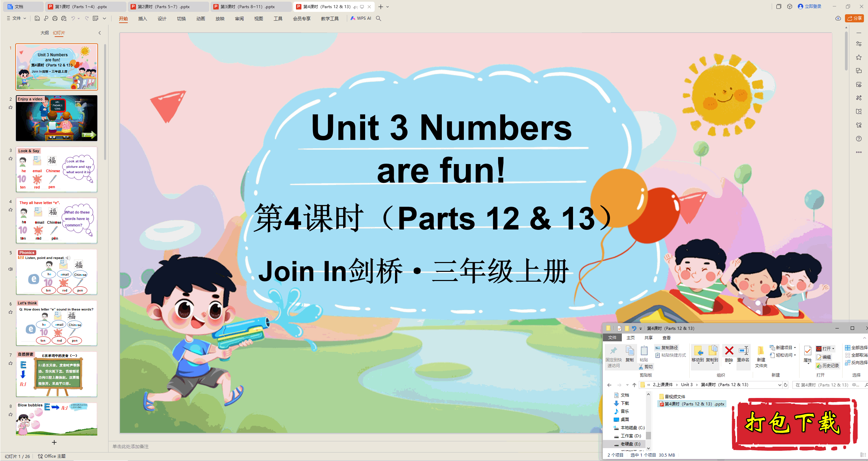Switch to 第2课时 (Parts 5~7) document tab
Screen dimensions: 868x461
pos(169,7)
